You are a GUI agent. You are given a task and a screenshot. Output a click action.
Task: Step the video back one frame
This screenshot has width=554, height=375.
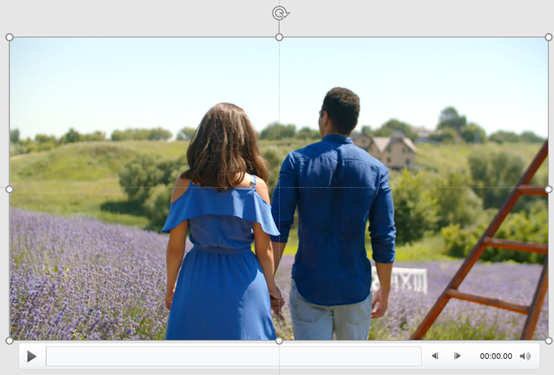[435, 356]
